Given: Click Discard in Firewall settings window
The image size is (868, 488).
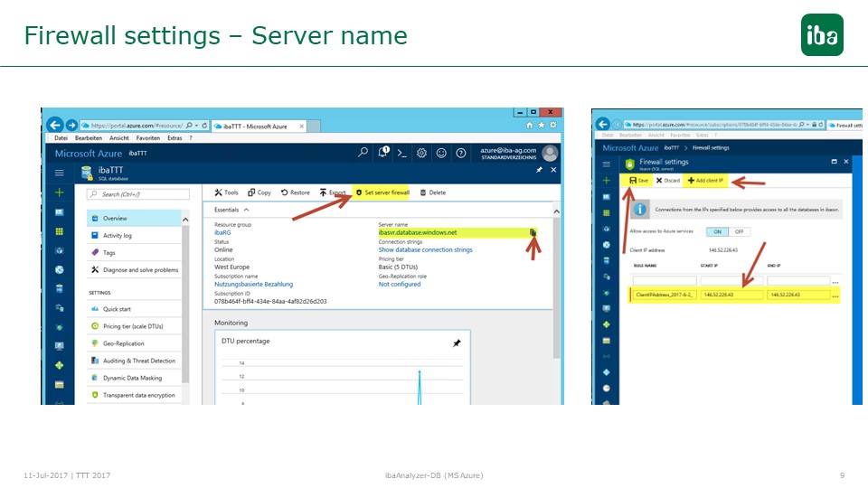Looking at the screenshot, I should (667, 181).
